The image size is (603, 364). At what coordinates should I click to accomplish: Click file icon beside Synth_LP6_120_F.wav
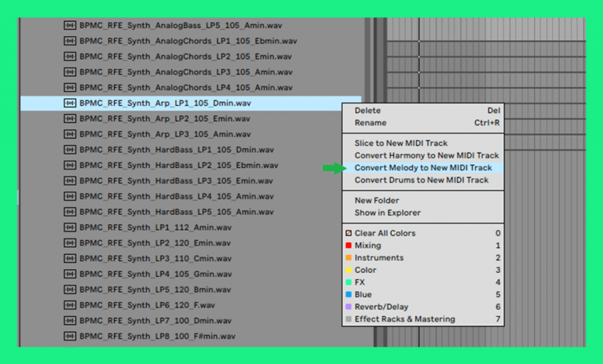point(69,305)
